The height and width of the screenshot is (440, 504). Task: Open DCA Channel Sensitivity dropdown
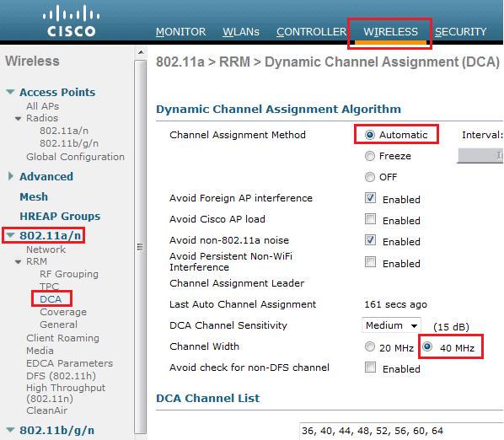coord(391,325)
